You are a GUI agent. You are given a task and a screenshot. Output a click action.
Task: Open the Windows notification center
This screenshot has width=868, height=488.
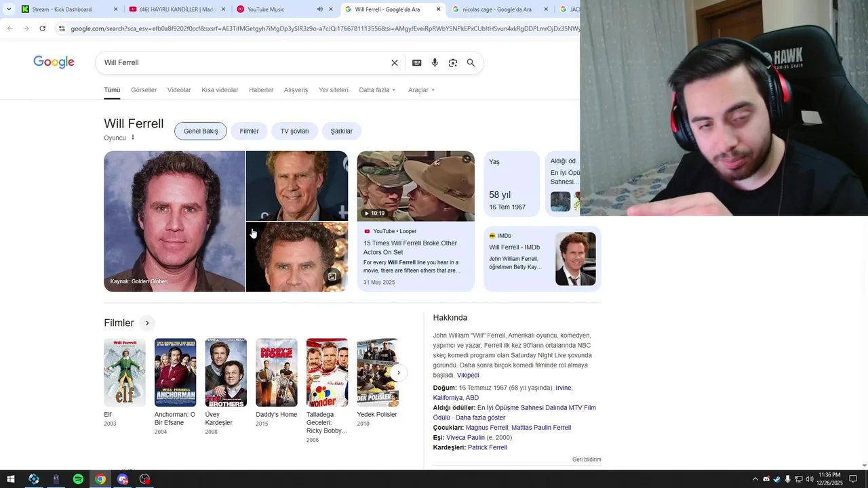(853, 479)
